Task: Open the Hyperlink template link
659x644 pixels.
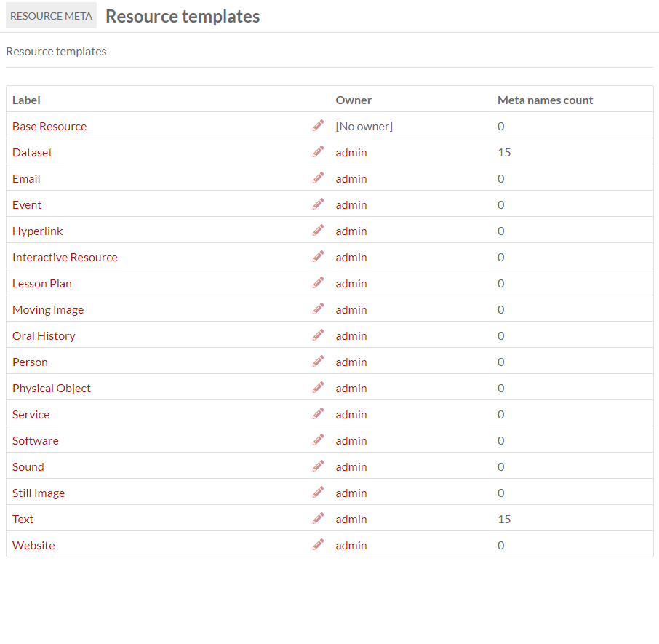Action: click(x=37, y=231)
